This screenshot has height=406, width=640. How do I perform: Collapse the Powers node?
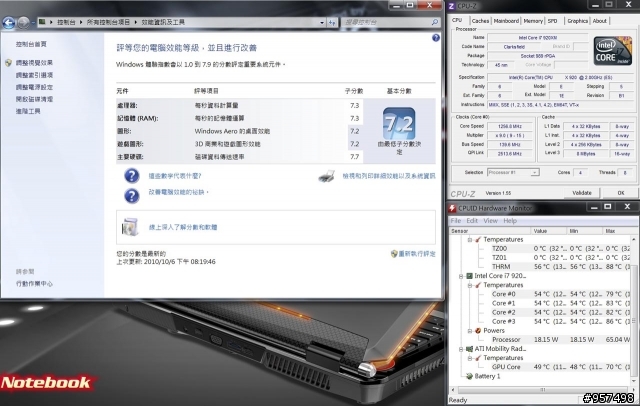(470, 331)
